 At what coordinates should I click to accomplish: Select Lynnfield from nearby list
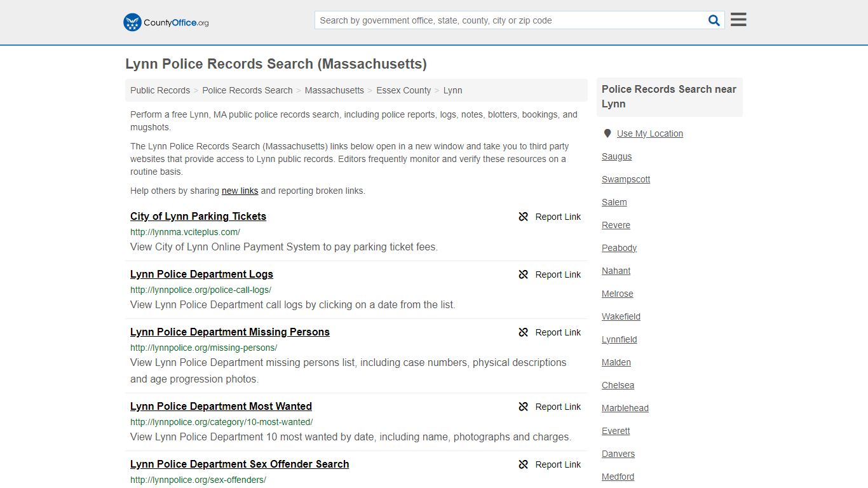[x=620, y=339]
